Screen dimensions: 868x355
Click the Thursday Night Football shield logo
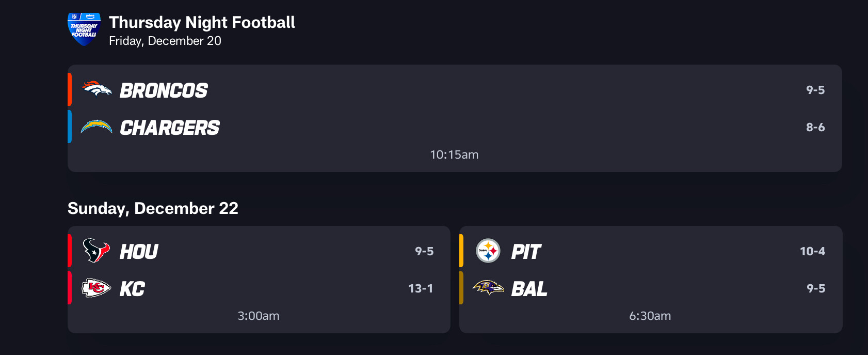point(84,29)
